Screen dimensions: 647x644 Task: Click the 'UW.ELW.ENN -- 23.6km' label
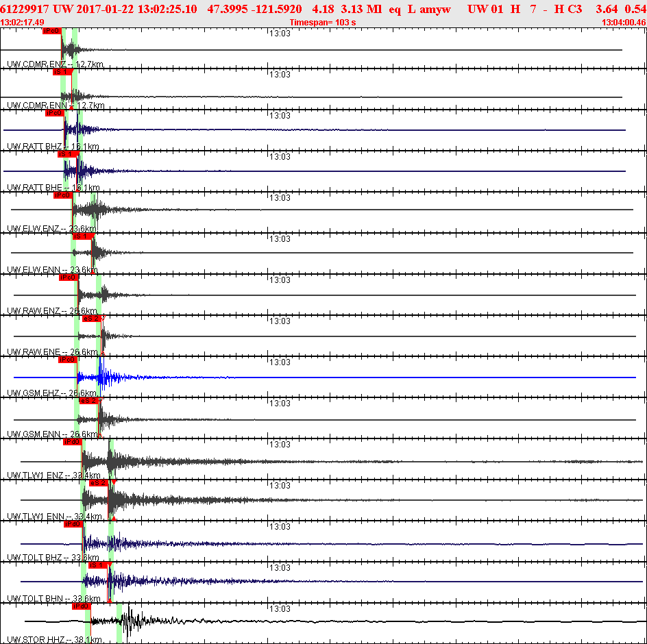(53, 270)
